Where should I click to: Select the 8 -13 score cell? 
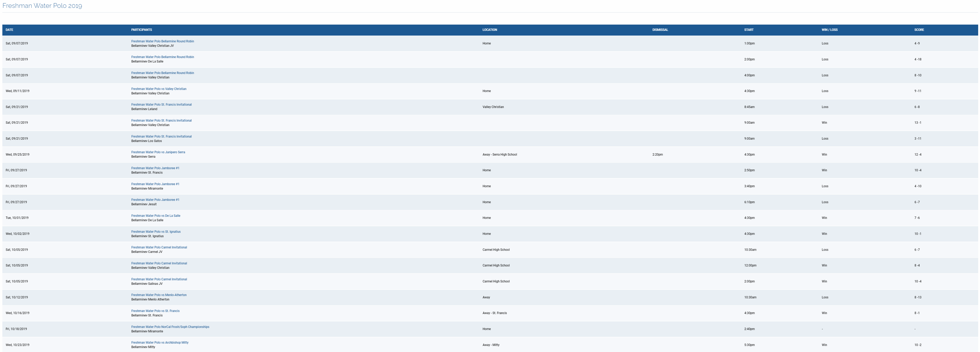point(918,297)
